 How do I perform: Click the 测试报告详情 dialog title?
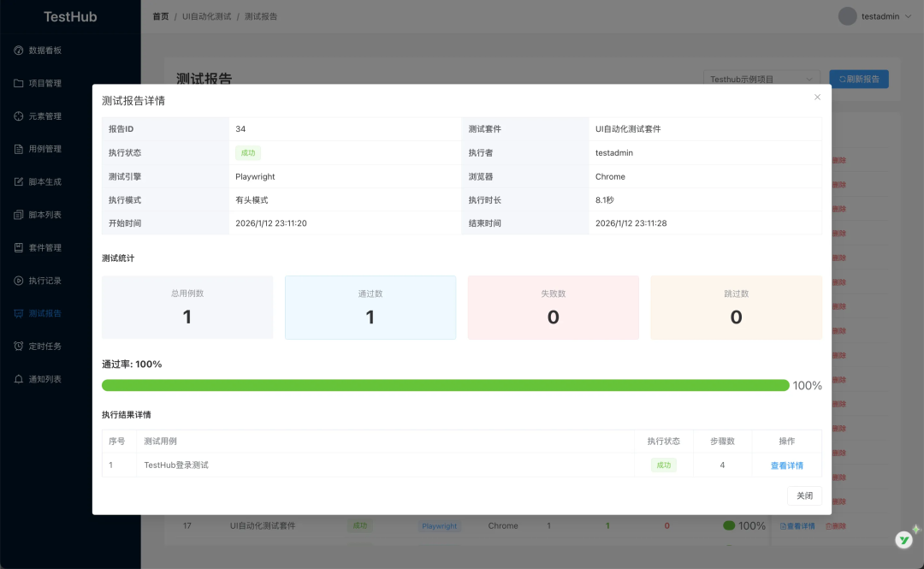pos(133,101)
